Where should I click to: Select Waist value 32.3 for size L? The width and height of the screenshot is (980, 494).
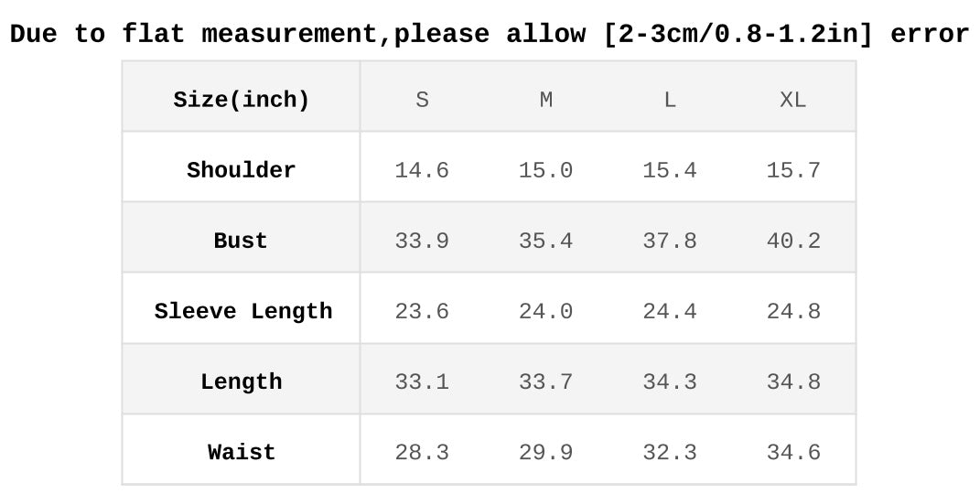coord(670,452)
